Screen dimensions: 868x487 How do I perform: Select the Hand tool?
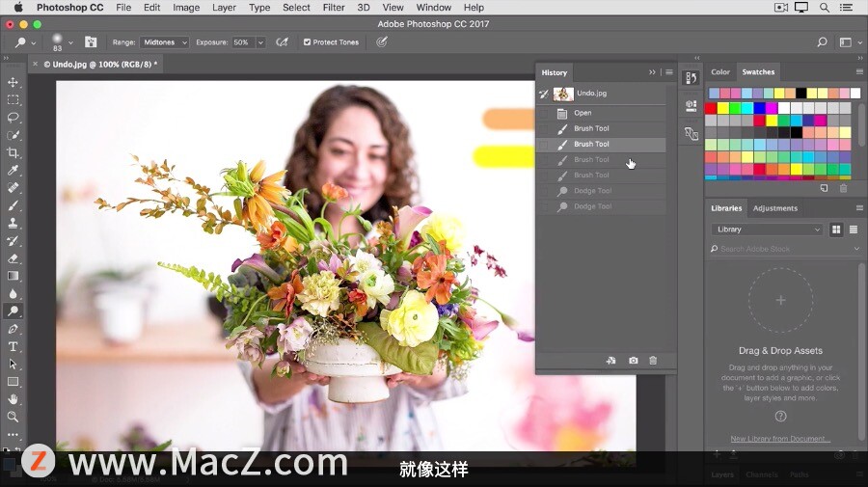point(13,399)
